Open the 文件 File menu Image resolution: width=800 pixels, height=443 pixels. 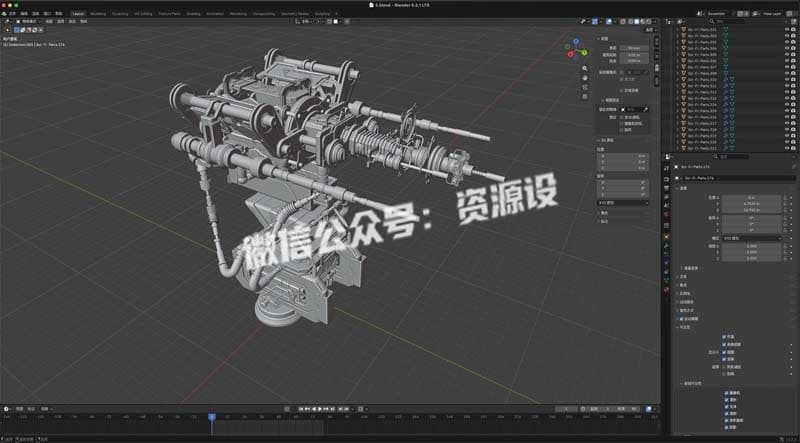pyautogui.click(x=12, y=14)
